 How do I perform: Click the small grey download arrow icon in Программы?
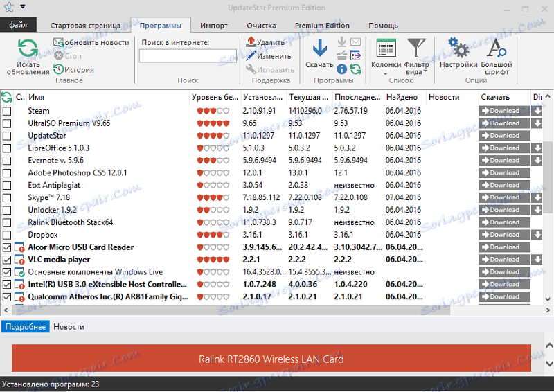tap(341, 42)
